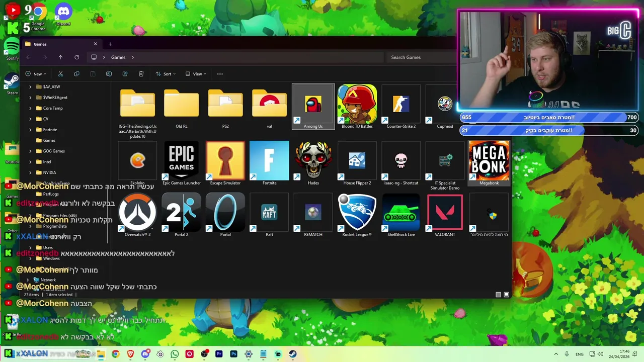This screenshot has height=362, width=644.
Task: Expand the NVIDIA tree folder
Action: click(30, 172)
